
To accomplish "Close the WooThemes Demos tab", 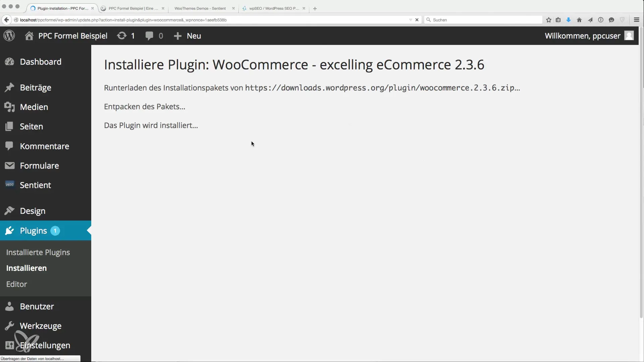I will tap(233, 8).
